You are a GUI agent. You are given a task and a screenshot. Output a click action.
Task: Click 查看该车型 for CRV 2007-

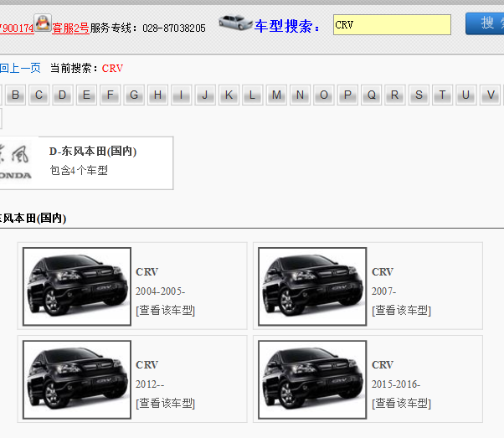pos(402,311)
